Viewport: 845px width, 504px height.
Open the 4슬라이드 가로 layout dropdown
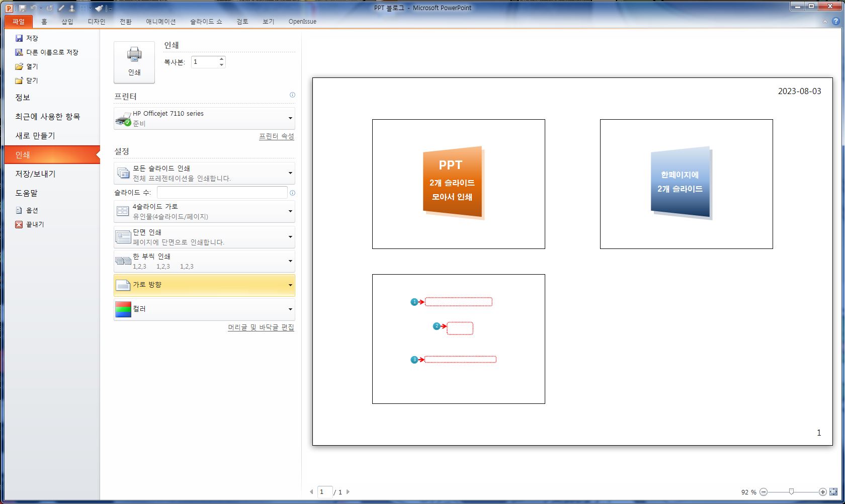pyautogui.click(x=204, y=212)
